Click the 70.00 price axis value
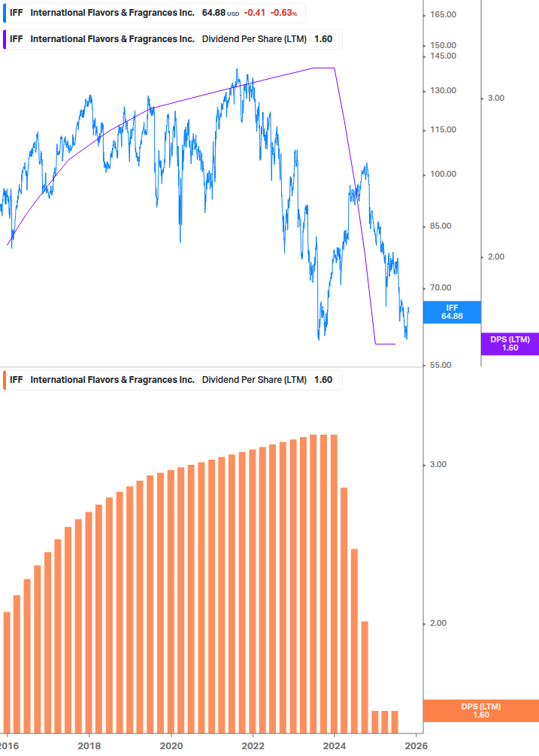 click(x=441, y=288)
